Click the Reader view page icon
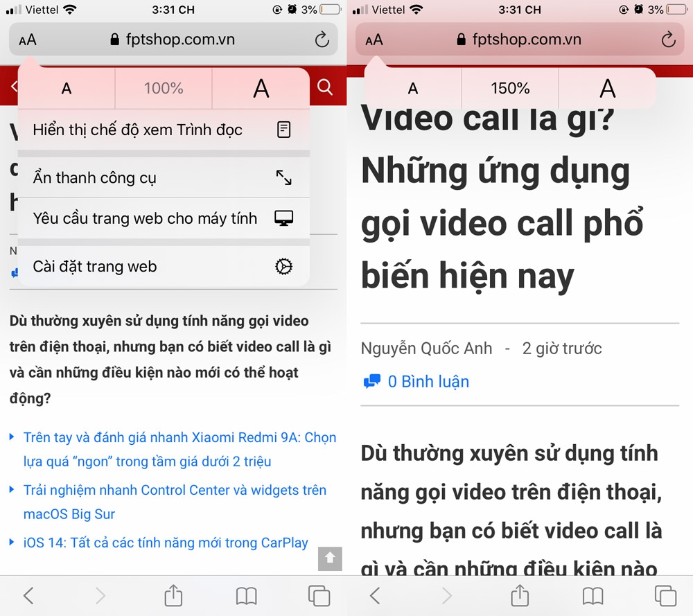The image size is (693, 616). coord(283,130)
